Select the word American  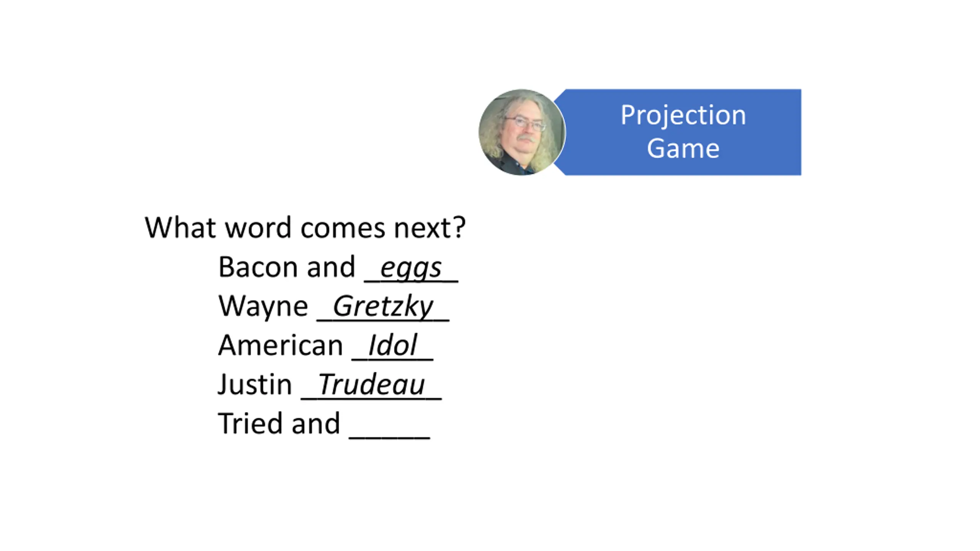pyautogui.click(x=280, y=345)
